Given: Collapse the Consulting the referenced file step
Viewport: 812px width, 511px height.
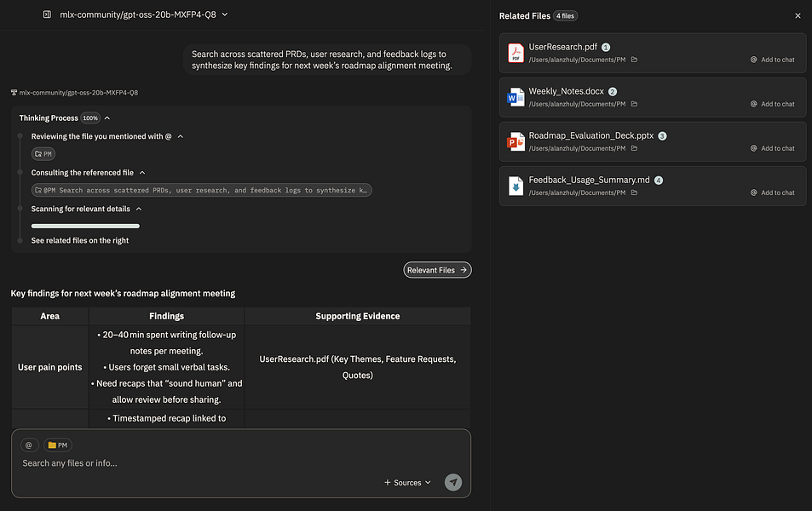Looking at the screenshot, I should coord(142,173).
